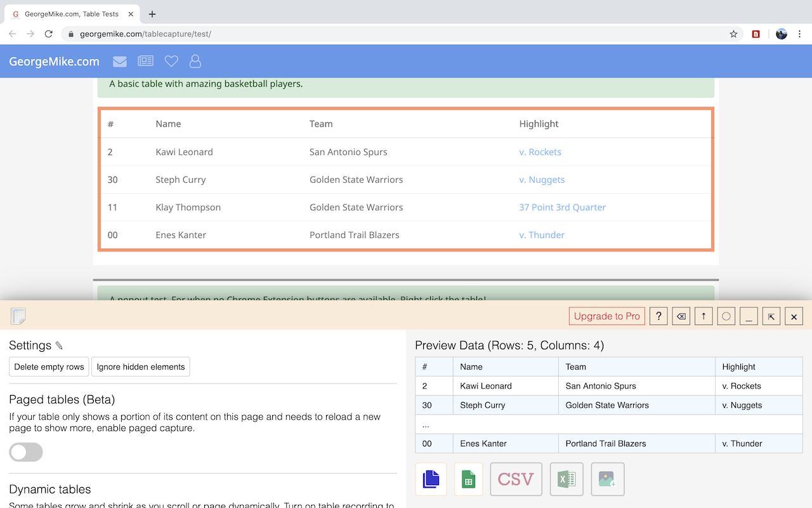Toggle Delete empty rows setting
Viewport: 812px width, 508px height.
pos(49,367)
